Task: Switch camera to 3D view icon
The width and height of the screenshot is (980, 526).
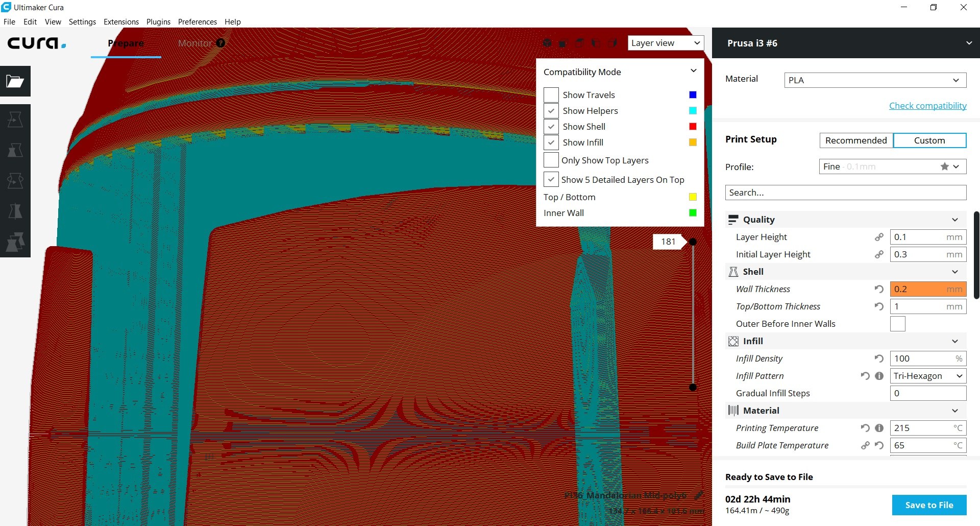Action: click(x=547, y=43)
